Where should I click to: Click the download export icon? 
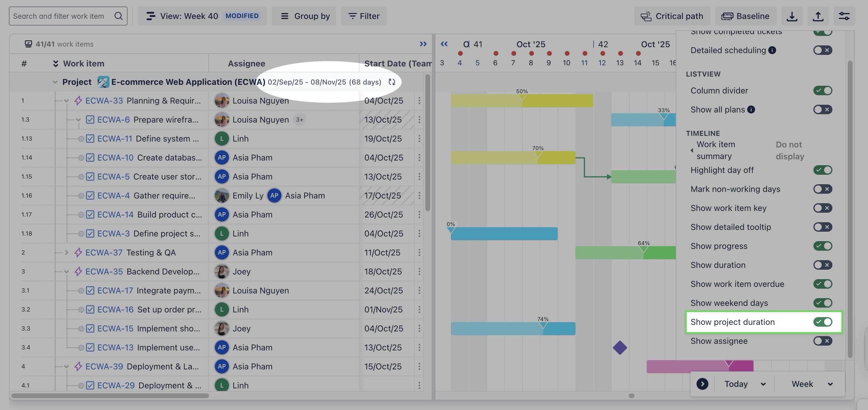(x=792, y=16)
